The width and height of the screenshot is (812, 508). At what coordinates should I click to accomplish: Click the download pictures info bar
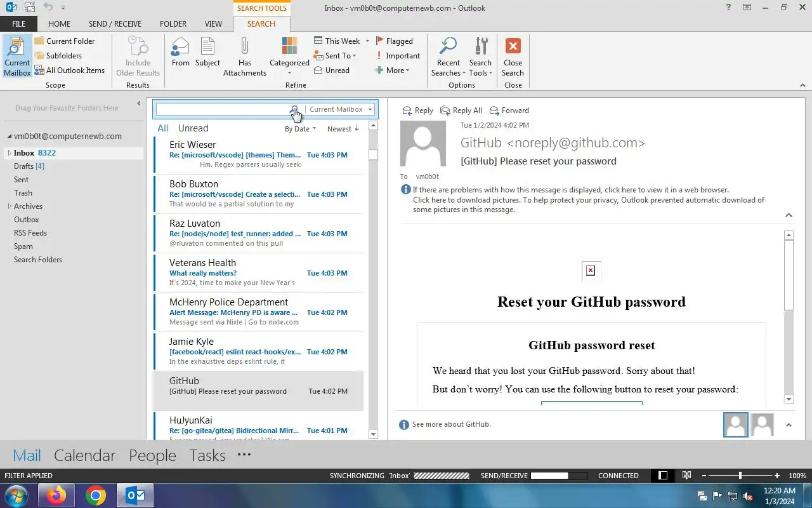(588, 204)
